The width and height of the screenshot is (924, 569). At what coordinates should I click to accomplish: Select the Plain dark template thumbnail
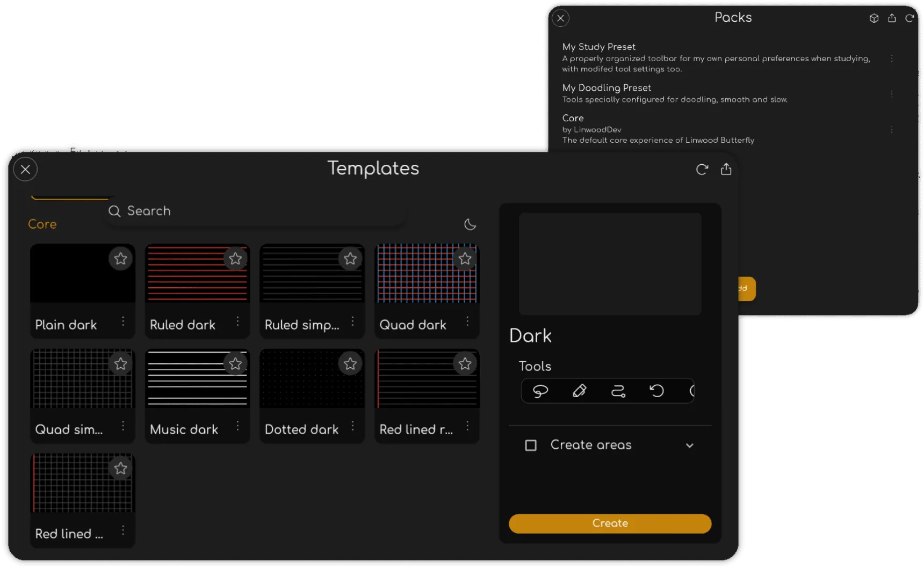tap(83, 273)
